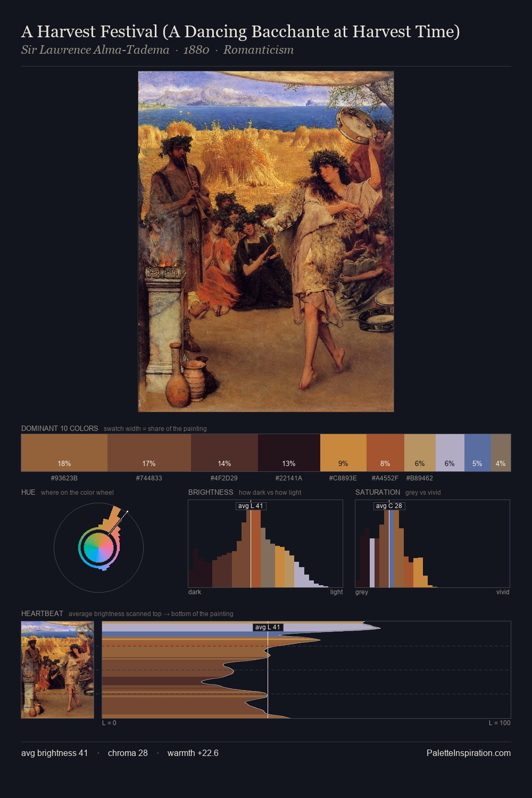Click the 'L = 0' axis label
Viewport: 532px width, 798px height.
(x=109, y=723)
